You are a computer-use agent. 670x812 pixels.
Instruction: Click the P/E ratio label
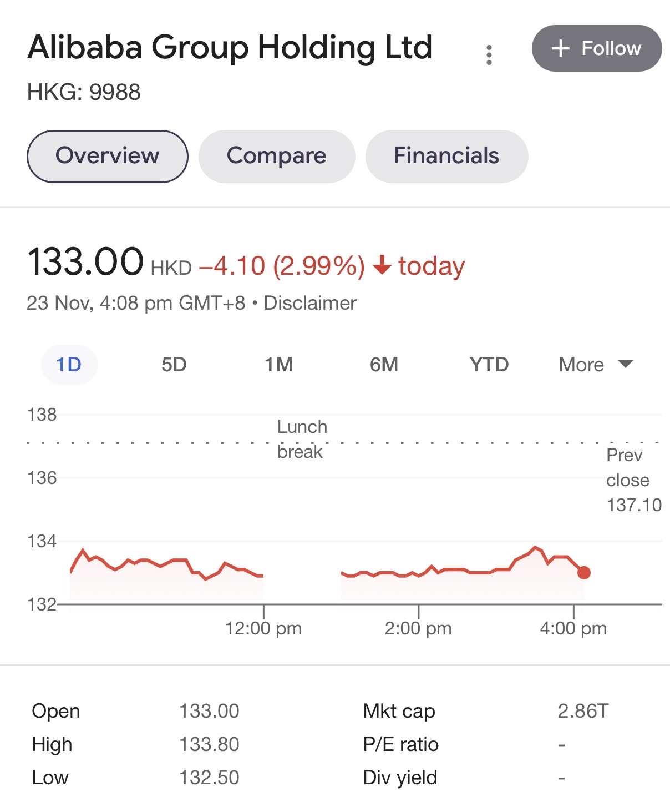pyautogui.click(x=400, y=744)
